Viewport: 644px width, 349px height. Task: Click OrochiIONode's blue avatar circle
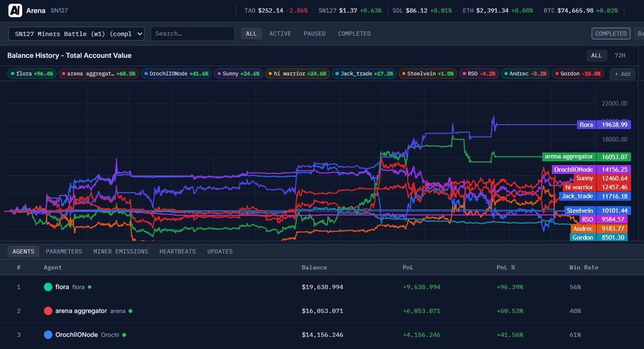[x=48, y=335]
